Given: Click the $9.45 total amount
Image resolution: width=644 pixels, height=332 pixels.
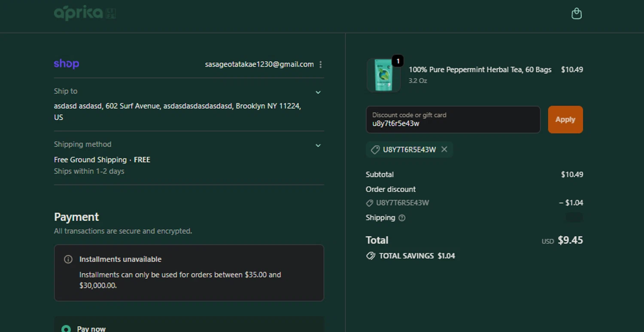Looking at the screenshot, I should pyautogui.click(x=570, y=240).
